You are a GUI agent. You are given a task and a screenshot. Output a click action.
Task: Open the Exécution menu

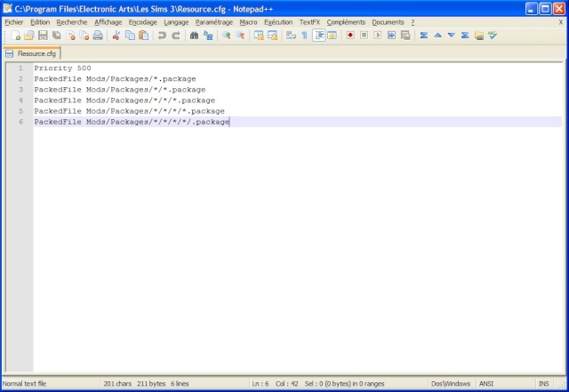pyautogui.click(x=278, y=22)
